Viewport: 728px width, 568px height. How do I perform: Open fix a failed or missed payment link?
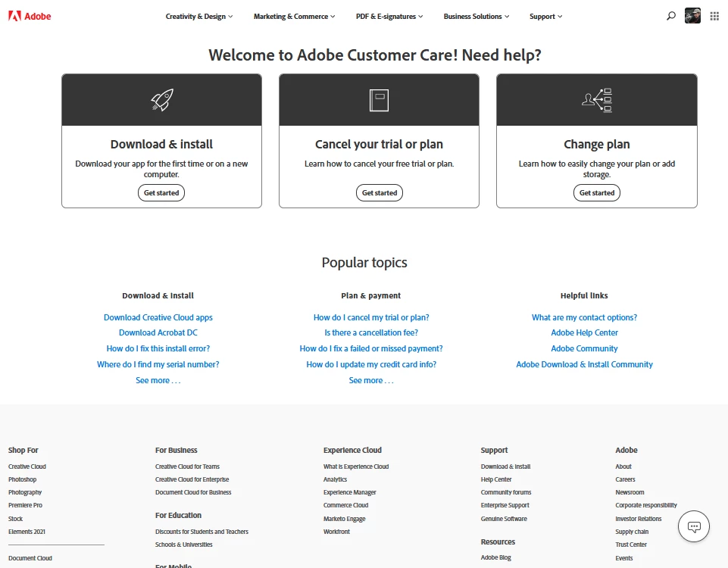click(371, 348)
